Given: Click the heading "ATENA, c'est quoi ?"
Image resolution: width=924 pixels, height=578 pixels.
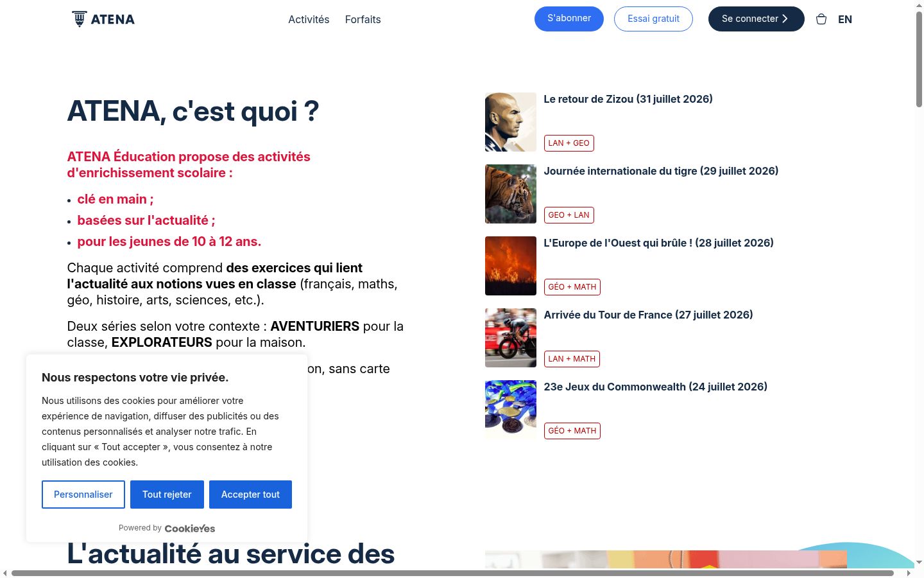Looking at the screenshot, I should 193,111.
